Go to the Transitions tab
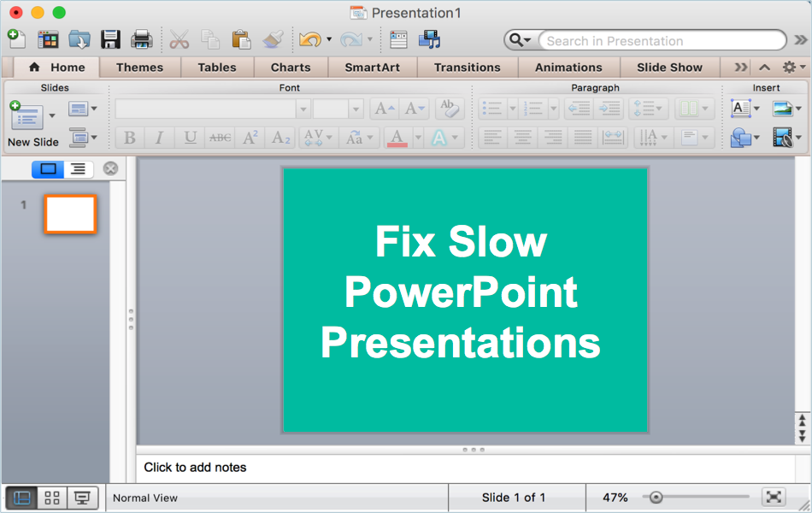This screenshot has height=513, width=812. 467,68
